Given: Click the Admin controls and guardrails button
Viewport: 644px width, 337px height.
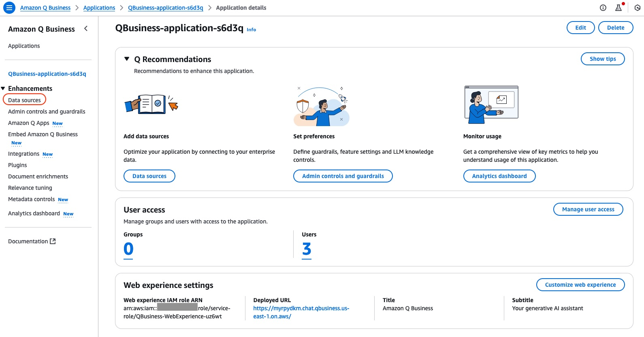Looking at the screenshot, I should pos(343,176).
